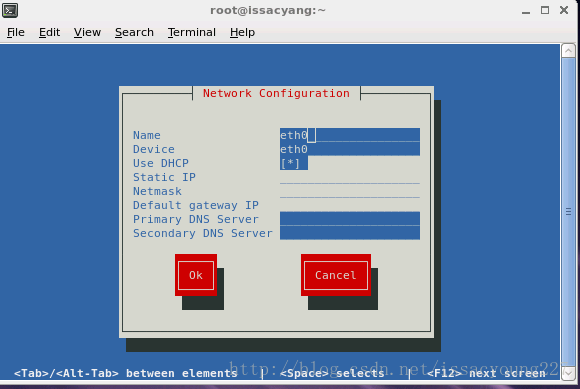Click the Primary DNS Server label

point(196,219)
